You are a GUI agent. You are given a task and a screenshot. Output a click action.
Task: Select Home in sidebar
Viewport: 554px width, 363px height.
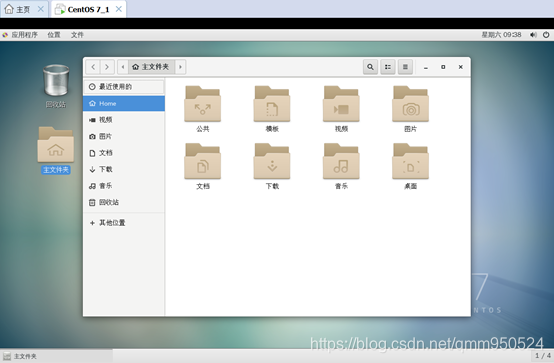(124, 103)
